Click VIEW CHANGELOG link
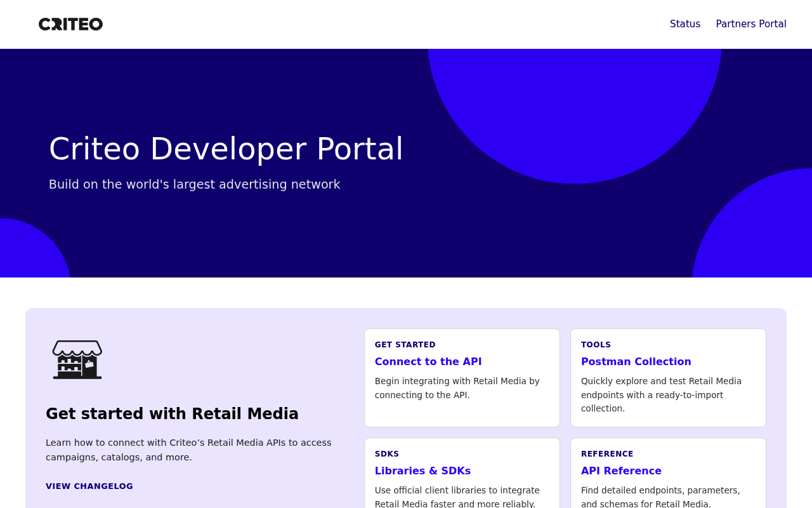 click(x=89, y=486)
